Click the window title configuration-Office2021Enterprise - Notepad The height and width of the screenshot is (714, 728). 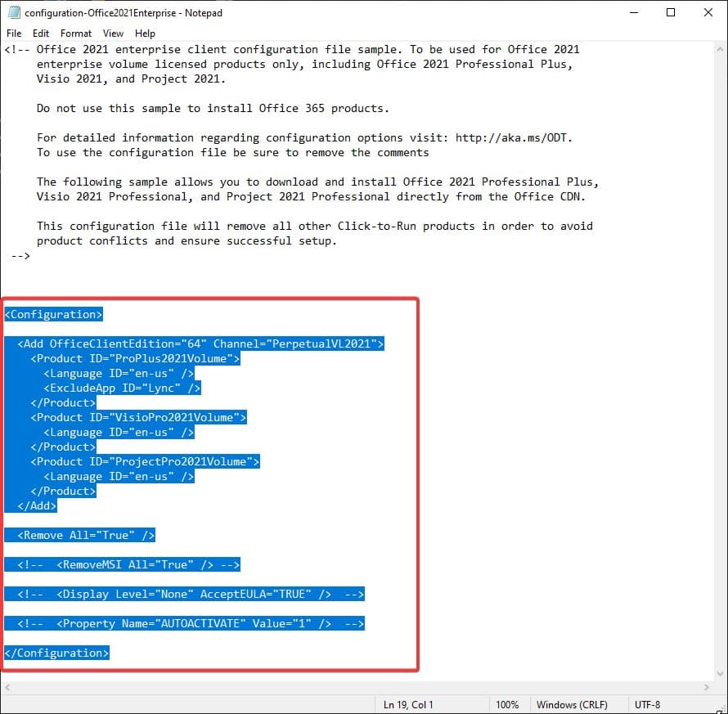124,13
